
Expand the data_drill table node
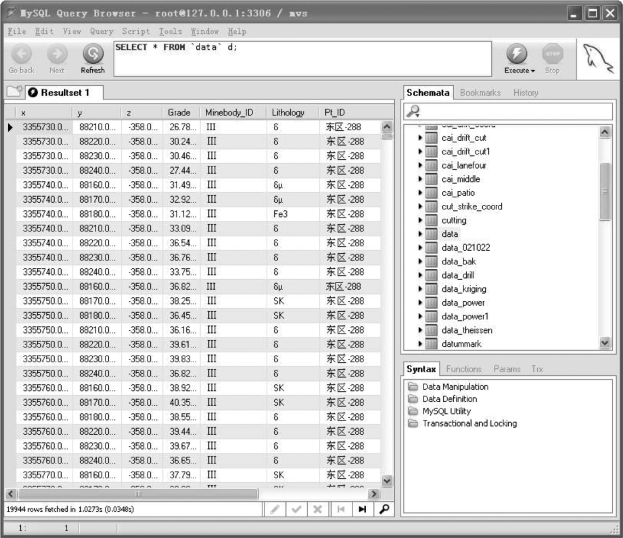tap(421, 275)
